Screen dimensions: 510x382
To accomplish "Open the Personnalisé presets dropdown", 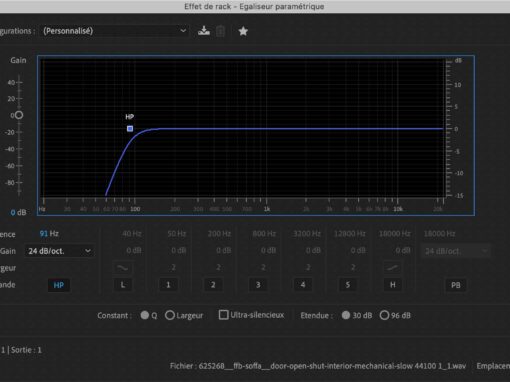I will [114, 31].
